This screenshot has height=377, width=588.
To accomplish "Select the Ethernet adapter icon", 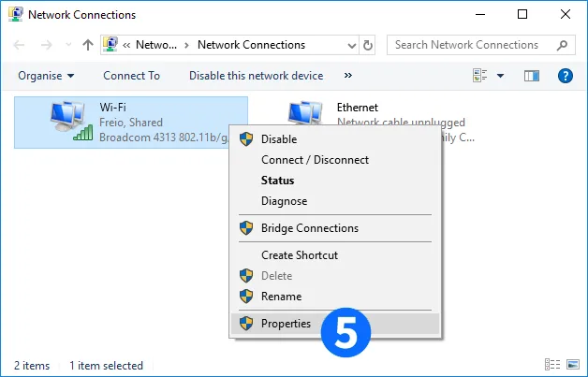I will [x=305, y=112].
